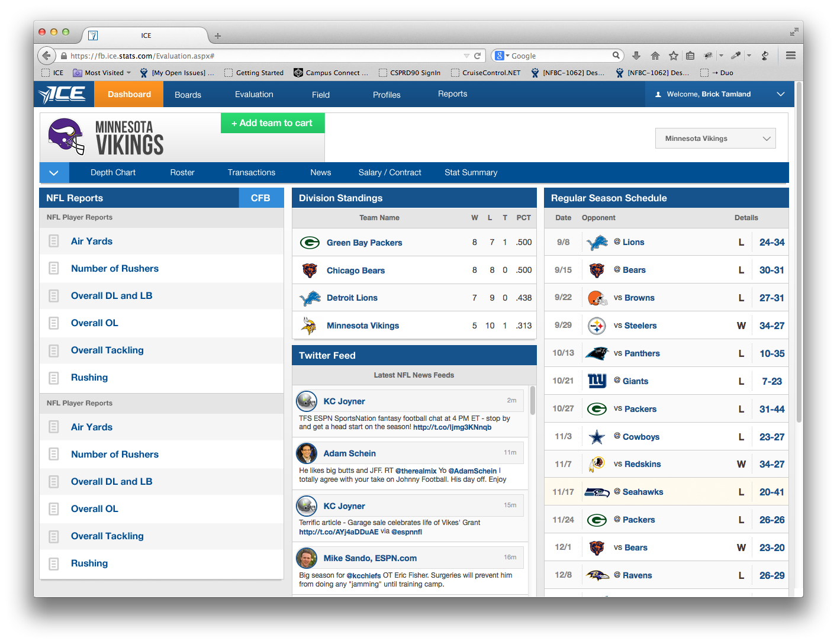Click the Seahawks logo in schedule
The width and height of the screenshot is (837, 644).
pyautogui.click(x=597, y=492)
